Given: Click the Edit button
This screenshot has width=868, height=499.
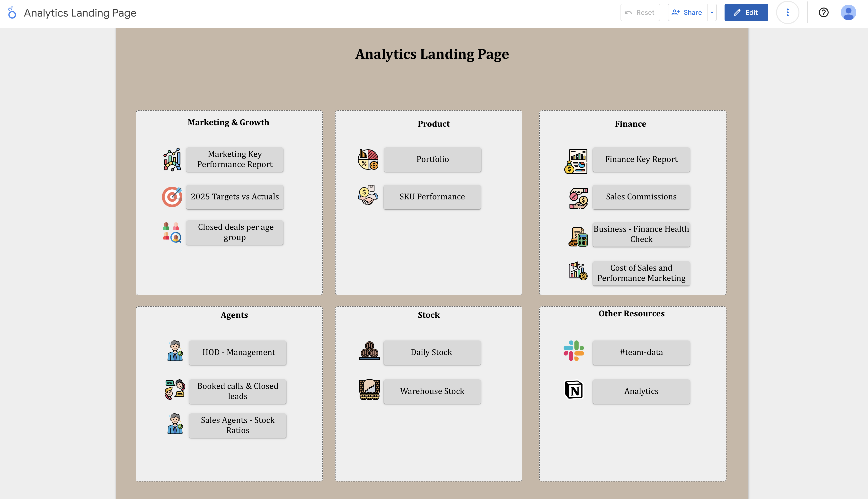Looking at the screenshot, I should pyautogui.click(x=746, y=13).
